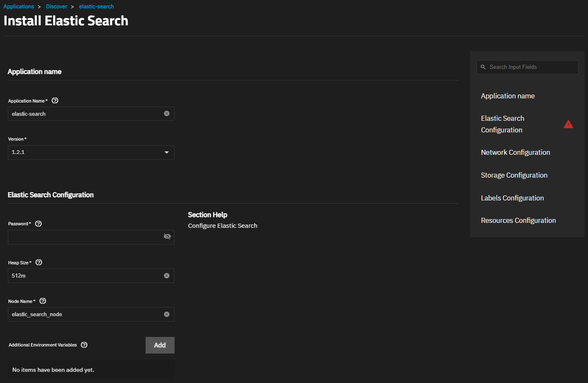Jump to Network Configuration section

(515, 152)
